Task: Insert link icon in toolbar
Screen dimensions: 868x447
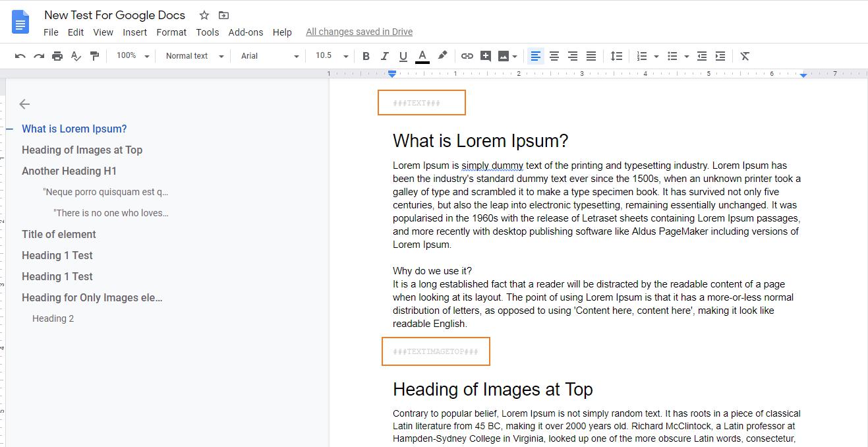Action: tap(467, 56)
